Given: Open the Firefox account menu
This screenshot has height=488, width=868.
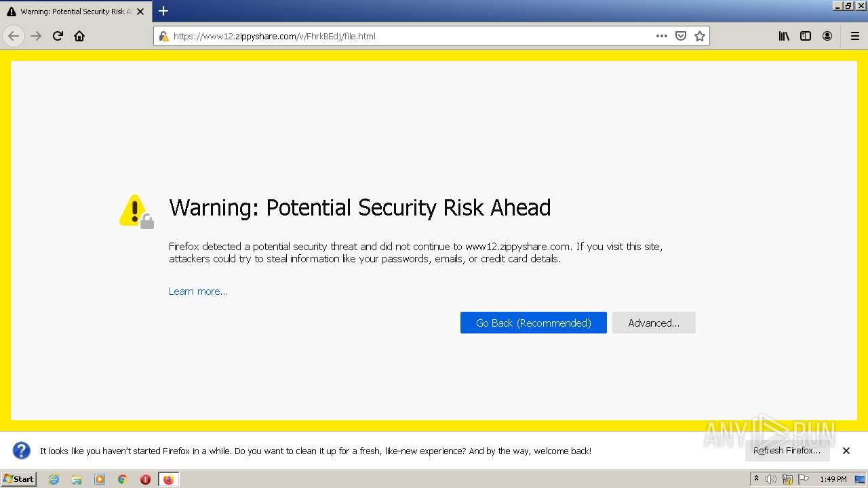Looking at the screenshot, I should (x=827, y=36).
